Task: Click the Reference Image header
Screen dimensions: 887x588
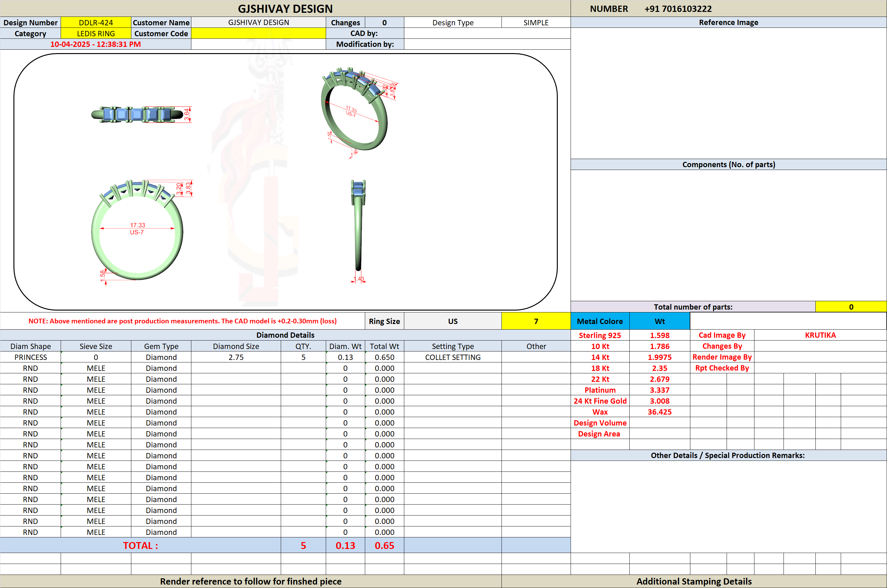Action: point(728,22)
